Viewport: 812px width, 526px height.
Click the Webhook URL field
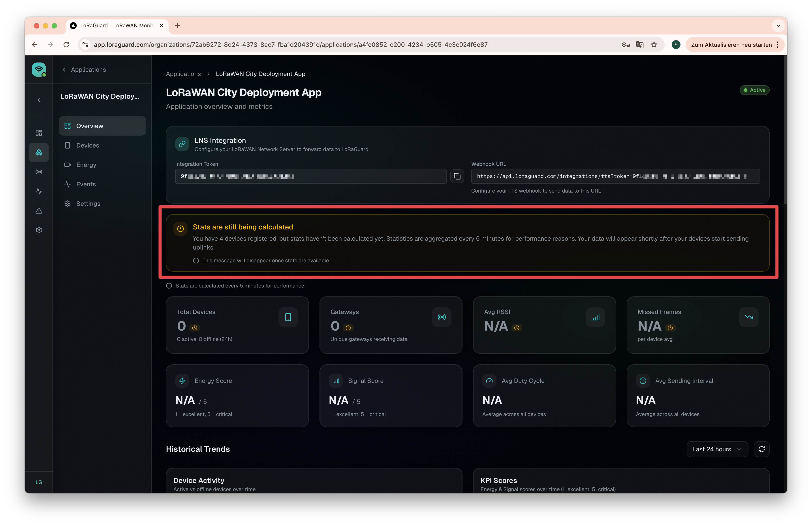tap(615, 176)
